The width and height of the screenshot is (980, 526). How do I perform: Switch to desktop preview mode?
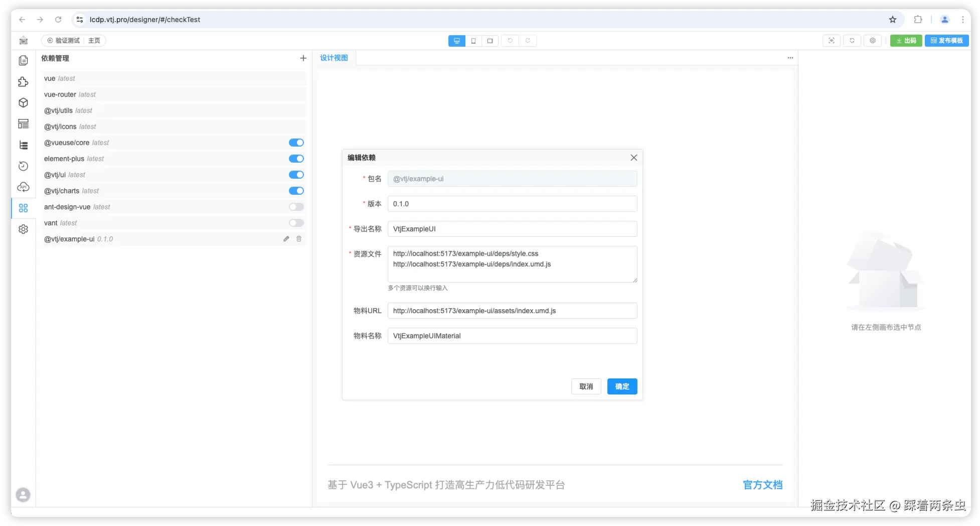(456, 41)
